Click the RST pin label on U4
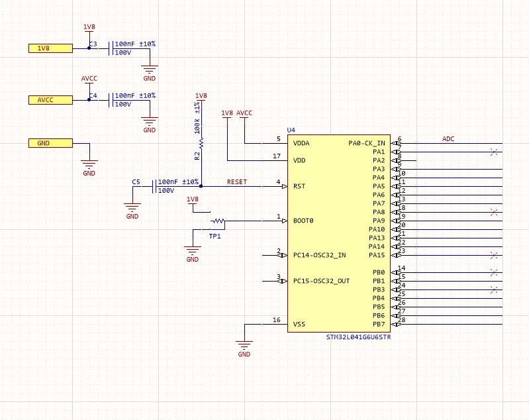The height and width of the screenshot is (420, 529). [x=299, y=186]
